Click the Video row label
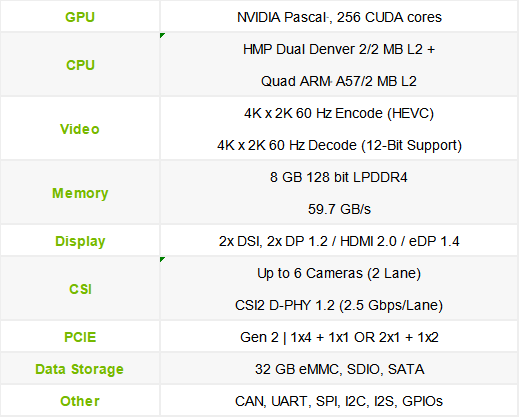 [80, 129]
